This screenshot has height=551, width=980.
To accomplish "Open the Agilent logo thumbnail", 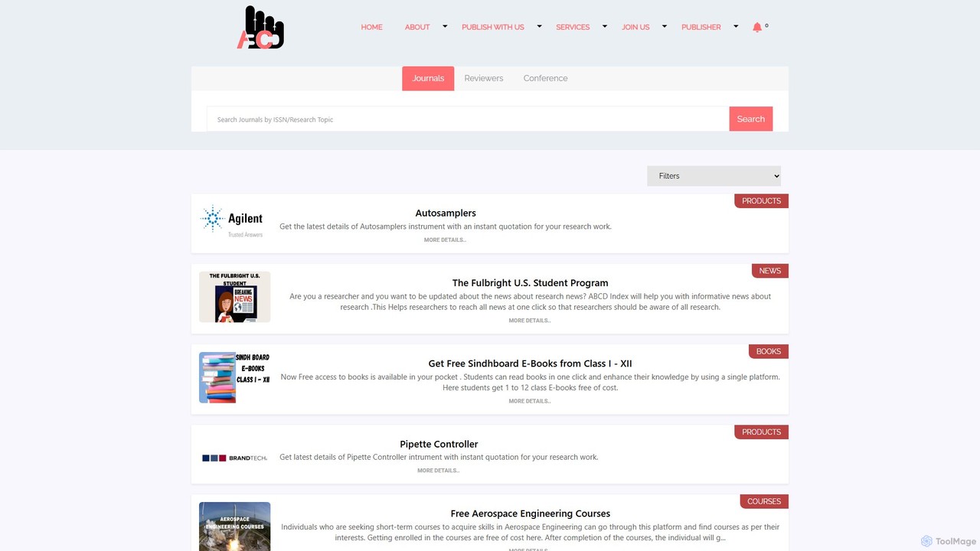I will pos(232,221).
